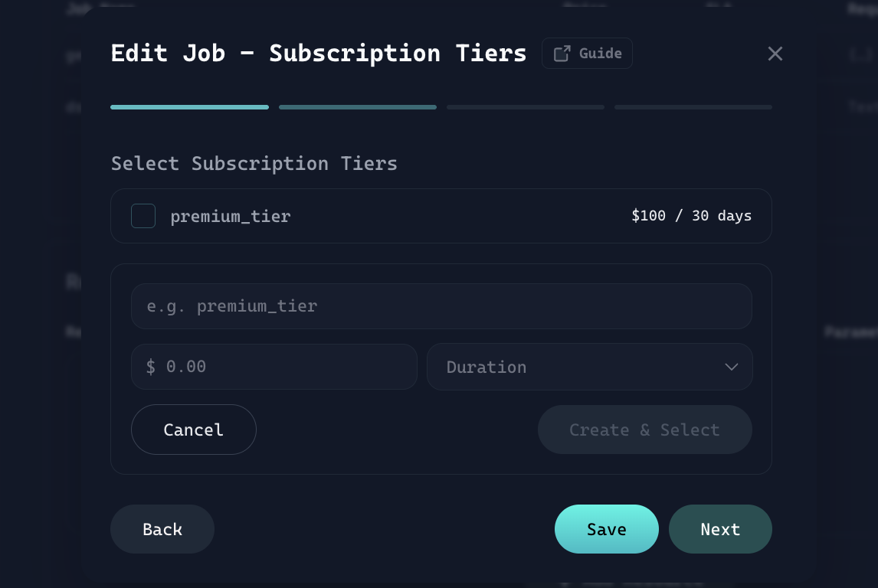The height and width of the screenshot is (588, 878).
Task: Select the premium_tier row label
Action: [x=231, y=217]
